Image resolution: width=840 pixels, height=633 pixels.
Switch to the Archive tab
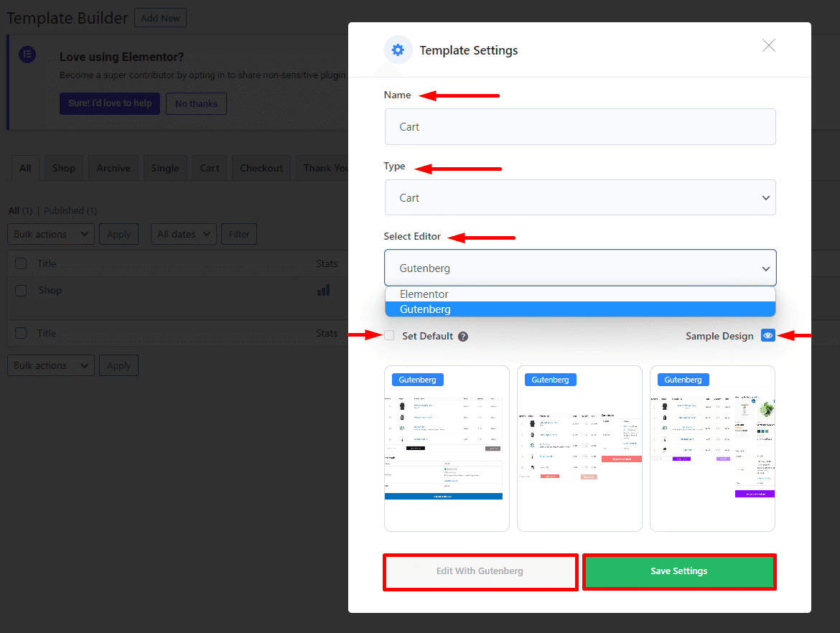113,168
